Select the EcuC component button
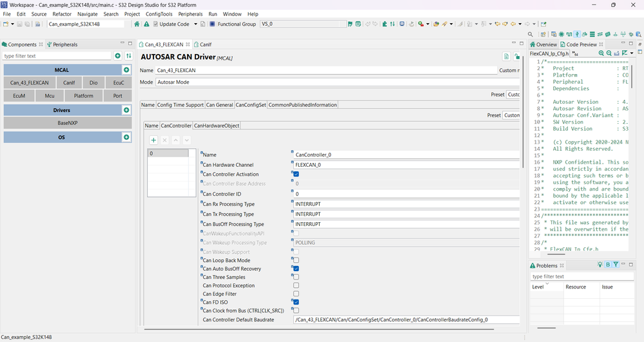The width and height of the screenshot is (644, 342). [119, 82]
